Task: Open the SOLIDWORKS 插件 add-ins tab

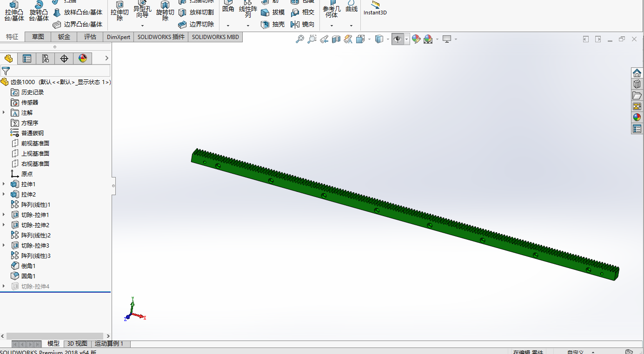Action: click(x=161, y=37)
